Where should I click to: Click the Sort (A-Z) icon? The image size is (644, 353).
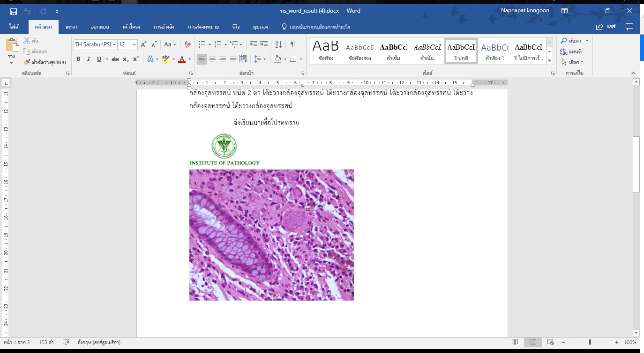[278, 44]
